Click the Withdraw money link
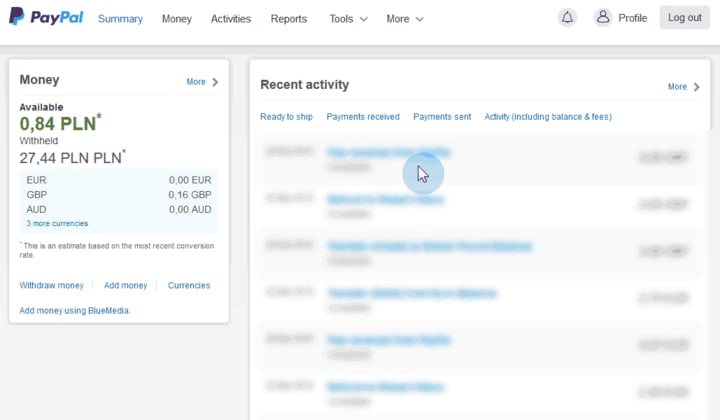The image size is (720, 420). click(x=51, y=286)
